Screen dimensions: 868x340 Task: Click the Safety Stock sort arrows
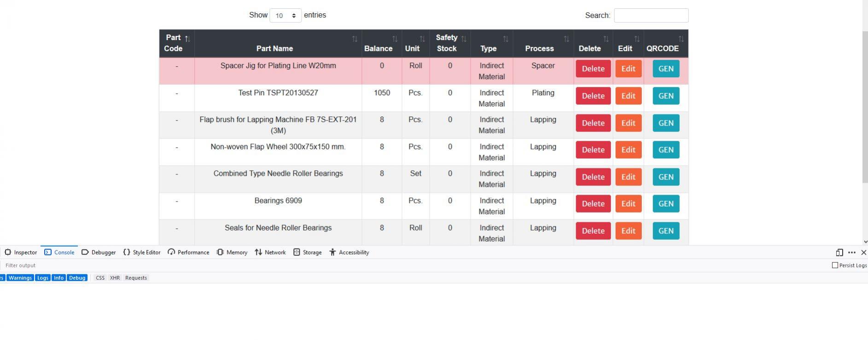464,39
